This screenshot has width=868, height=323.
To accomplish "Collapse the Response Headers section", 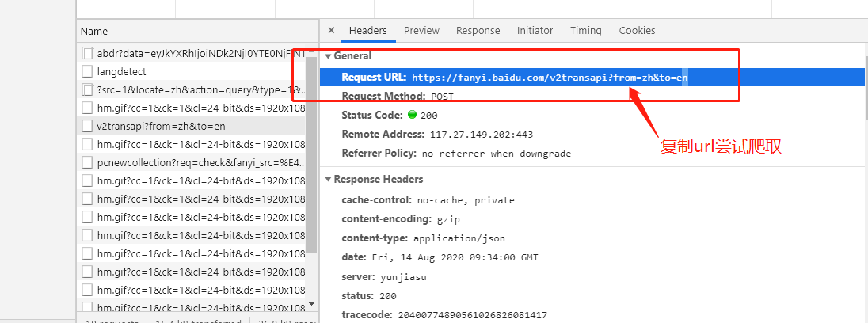I will (329, 179).
